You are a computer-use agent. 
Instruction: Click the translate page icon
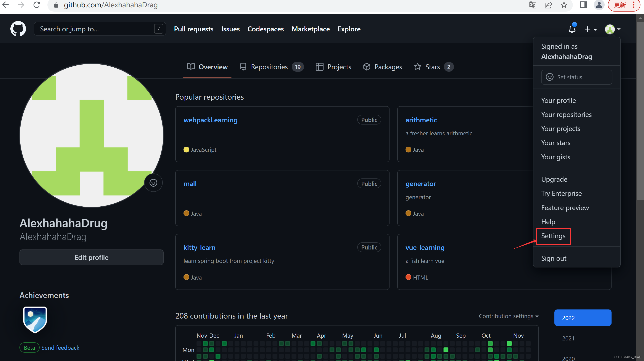[x=533, y=5]
